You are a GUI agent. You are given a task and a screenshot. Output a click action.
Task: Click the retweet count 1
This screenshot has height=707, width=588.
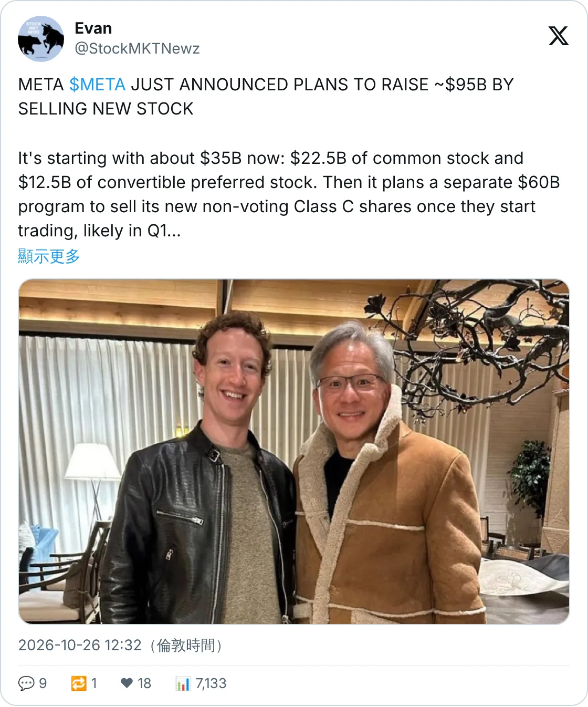(x=94, y=683)
